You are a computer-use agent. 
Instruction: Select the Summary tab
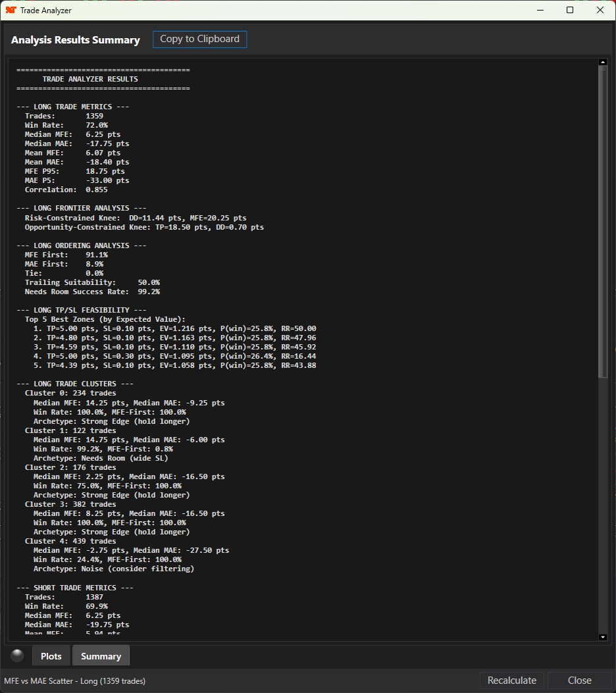101,655
